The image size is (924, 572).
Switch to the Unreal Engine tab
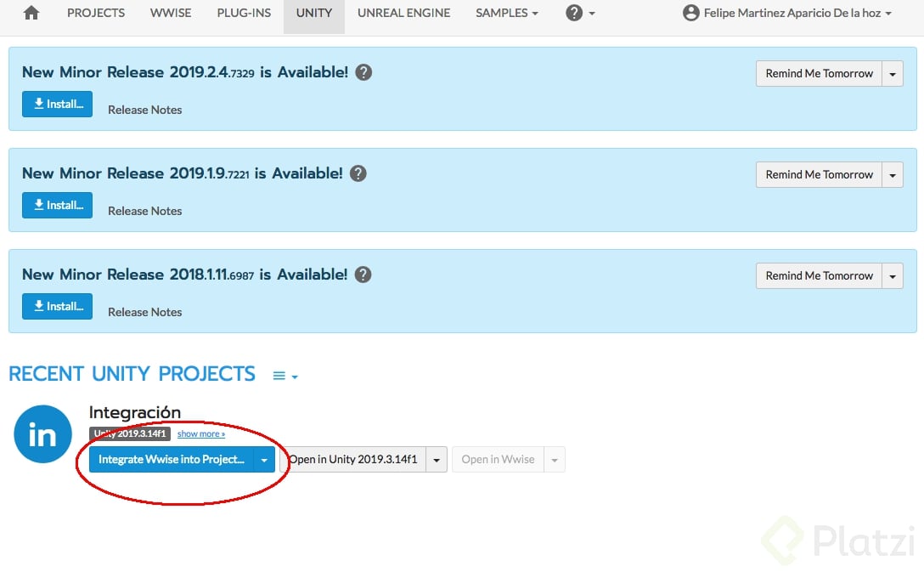tap(403, 13)
